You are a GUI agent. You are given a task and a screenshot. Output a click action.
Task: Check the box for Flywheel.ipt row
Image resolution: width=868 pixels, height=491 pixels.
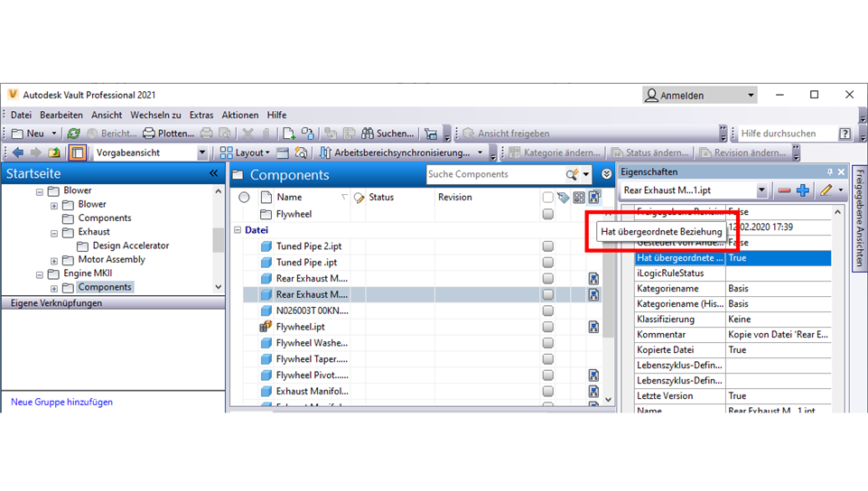click(547, 327)
